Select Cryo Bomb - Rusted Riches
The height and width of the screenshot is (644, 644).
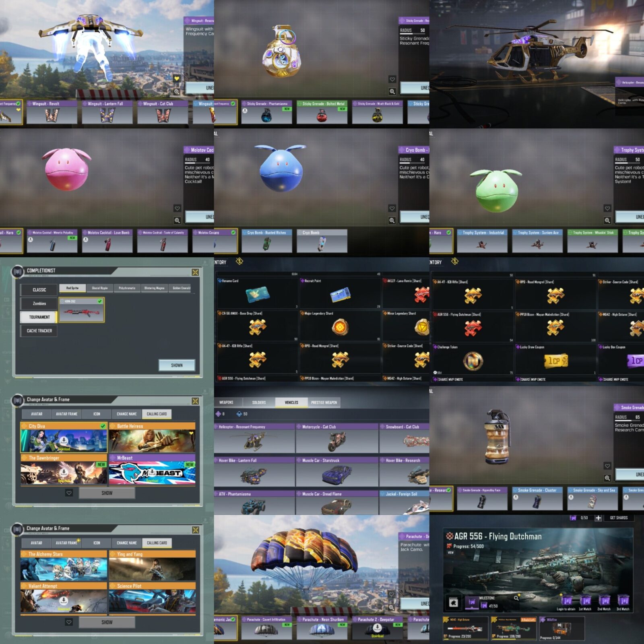point(267,241)
